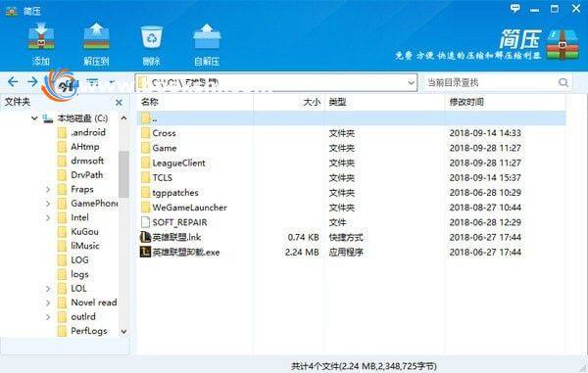Click the "0.74 KB" size cell
Screen dimensions: 588x373
303,238
